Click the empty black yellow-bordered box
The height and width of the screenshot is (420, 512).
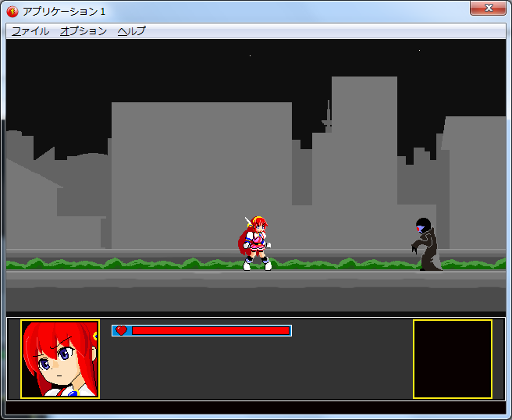click(452, 358)
